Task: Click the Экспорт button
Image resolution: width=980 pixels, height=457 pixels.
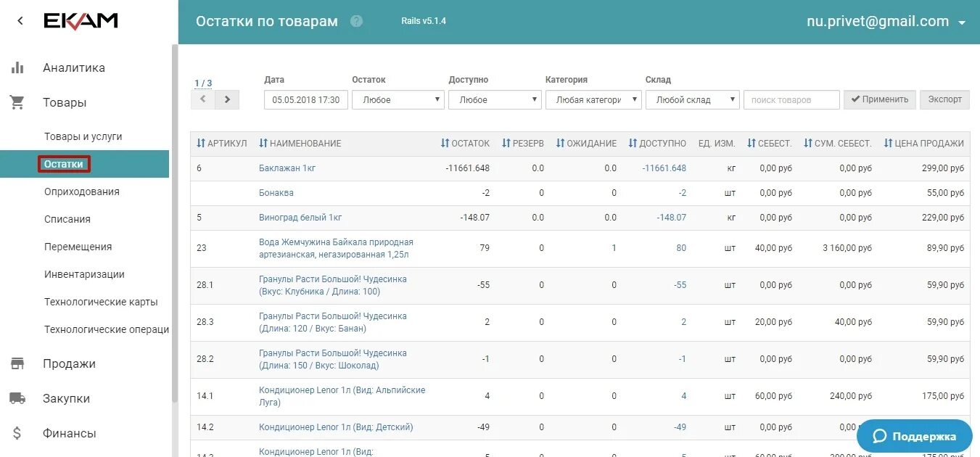Action: [x=944, y=99]
